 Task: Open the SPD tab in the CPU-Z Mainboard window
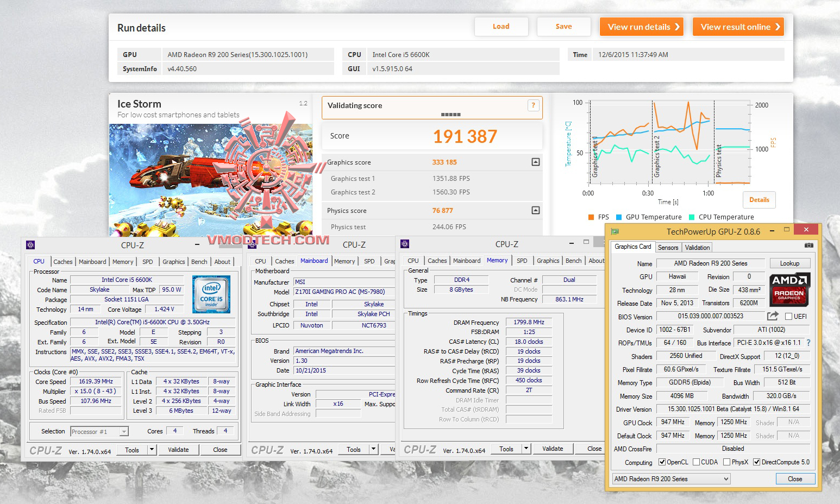[369, 261]
